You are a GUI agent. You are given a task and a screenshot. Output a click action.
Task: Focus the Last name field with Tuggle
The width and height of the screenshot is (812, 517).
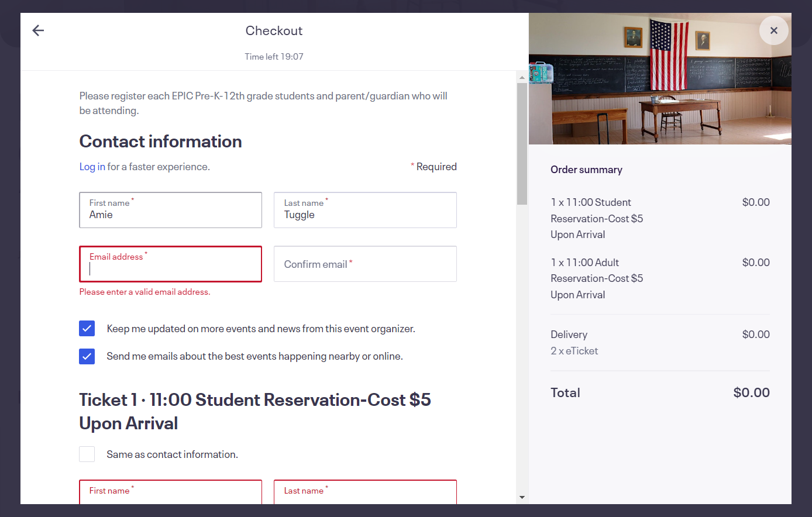click(365, 210)
